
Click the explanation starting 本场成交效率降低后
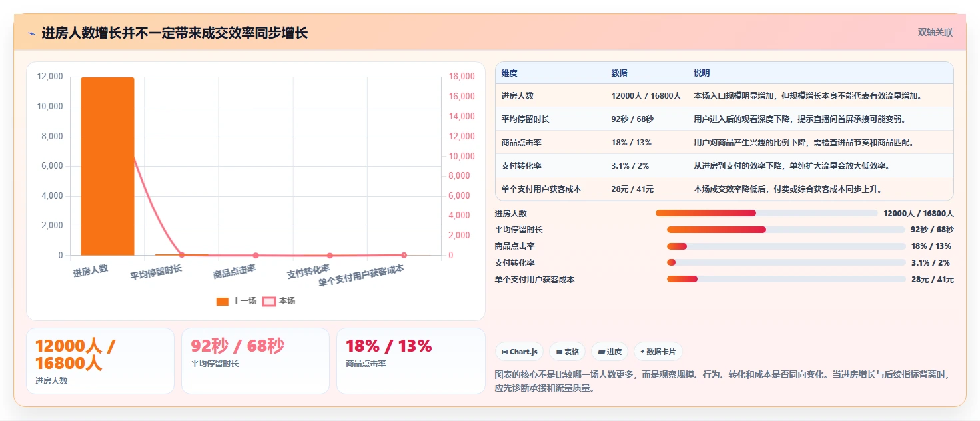(787, 189)
